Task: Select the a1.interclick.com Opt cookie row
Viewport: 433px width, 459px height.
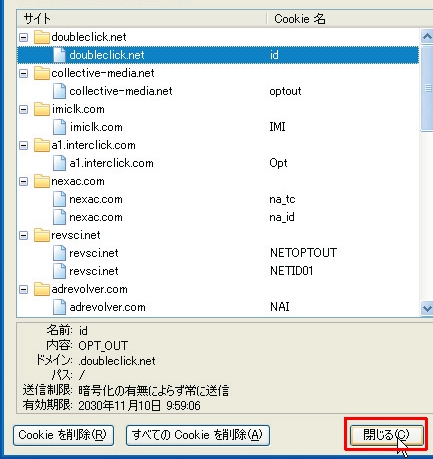Action: pyautogui.click(x=218, y=163)
